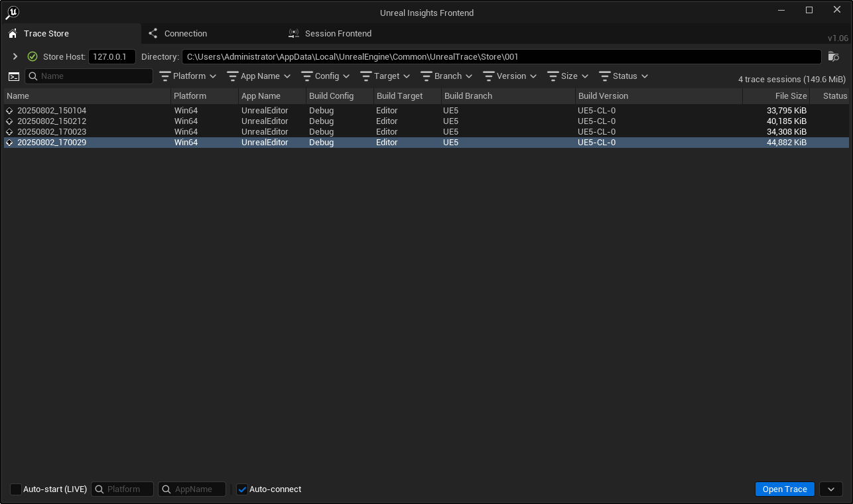Click the trace icon of 20250802_150212
This screenshot has width=853, height=504.
[x=9, y=121]
